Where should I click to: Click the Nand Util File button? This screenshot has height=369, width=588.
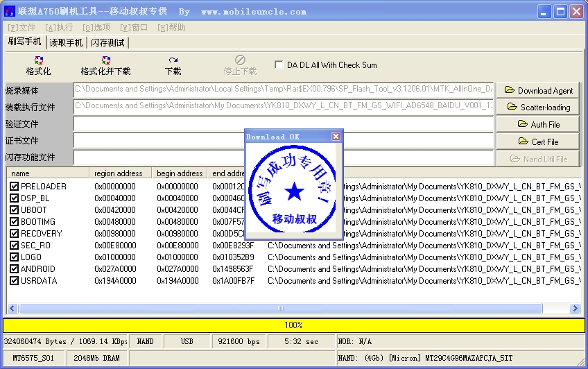[x=538, y=159]
